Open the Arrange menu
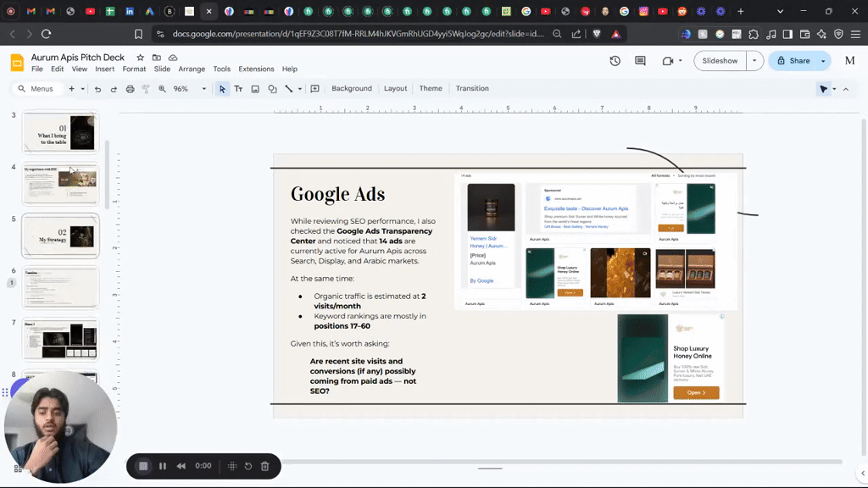 [192, 69]
